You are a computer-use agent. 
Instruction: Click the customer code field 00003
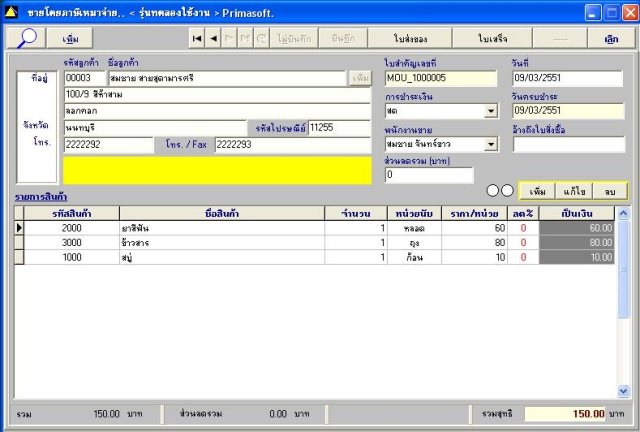point(83,78)
